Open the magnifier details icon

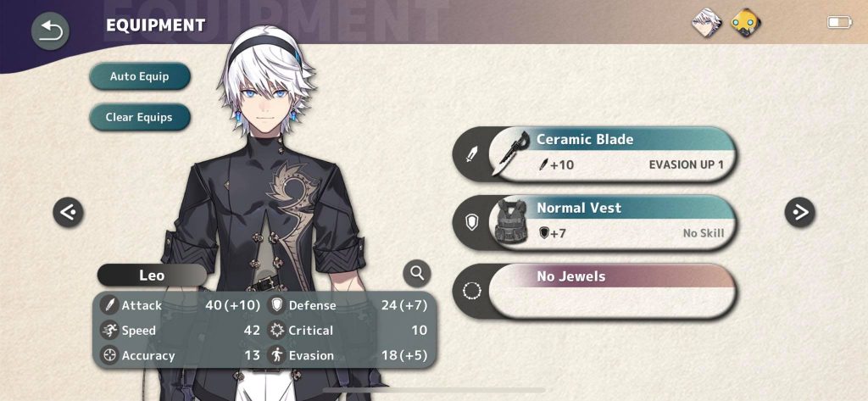pos(417,273)
